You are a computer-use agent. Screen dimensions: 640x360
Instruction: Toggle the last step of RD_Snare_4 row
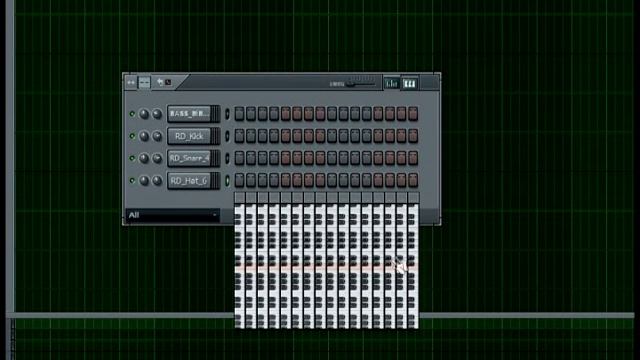413,158
